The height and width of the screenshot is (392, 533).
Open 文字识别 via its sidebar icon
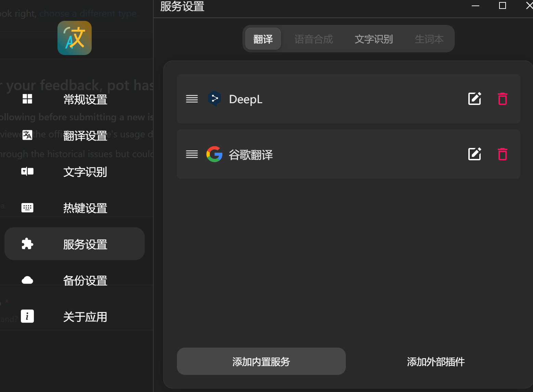tap(27, 172)
